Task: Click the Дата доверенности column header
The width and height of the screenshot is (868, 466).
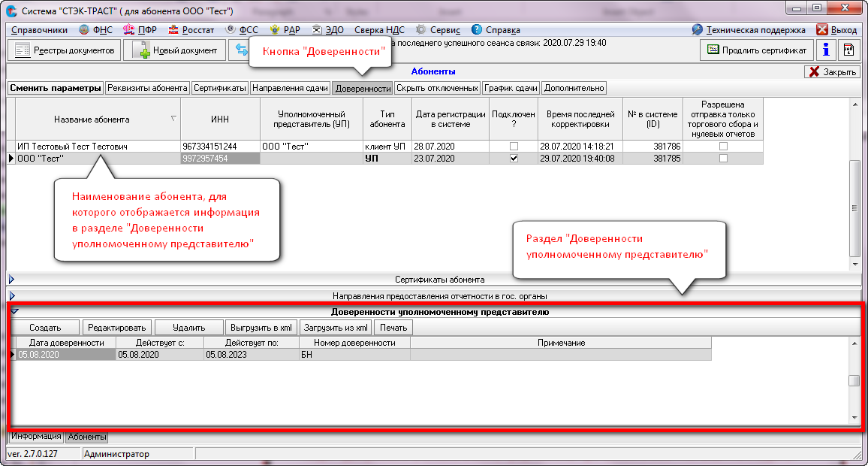Action: pyautogui.click(x=66, y=343)
